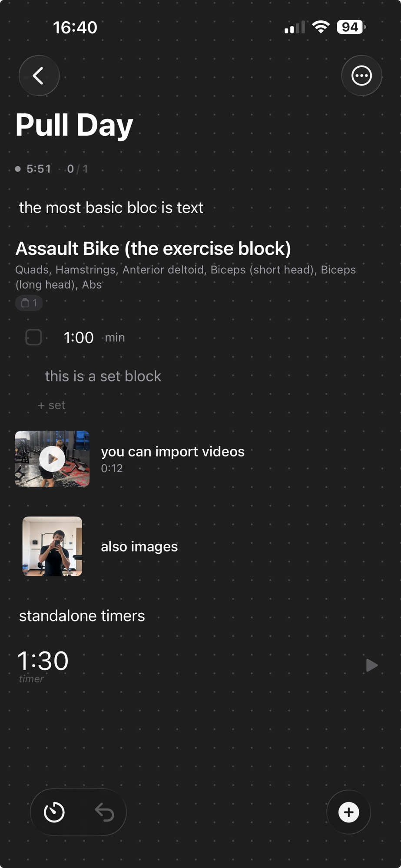Edit the Pull Day title

click(74, 125)
